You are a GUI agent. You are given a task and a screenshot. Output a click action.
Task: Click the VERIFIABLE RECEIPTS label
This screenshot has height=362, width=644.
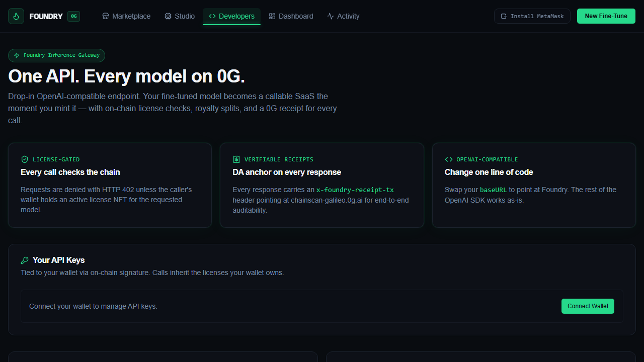279,159
